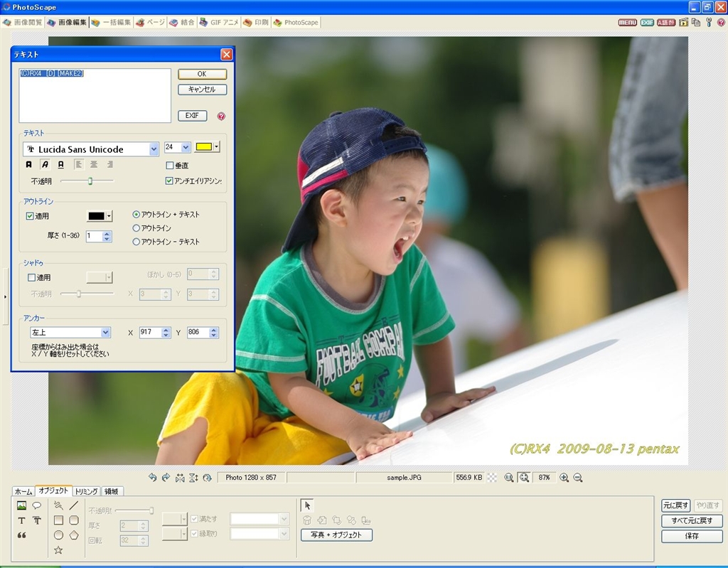Viewport: 728px width, 568px height.
Task: Enable the シャドウ 適用 checkbox
Action: pos(31,277)
